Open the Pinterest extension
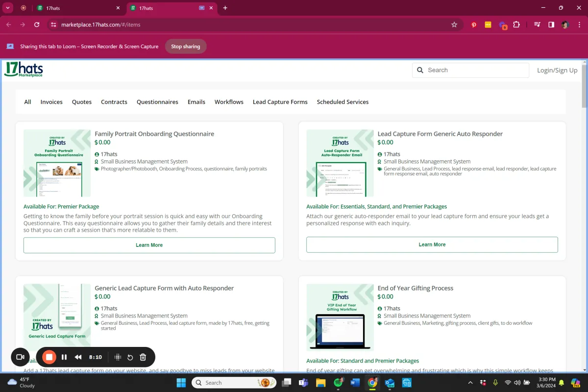Viewport: 588px width, 392px height. [x=474, y=24]
